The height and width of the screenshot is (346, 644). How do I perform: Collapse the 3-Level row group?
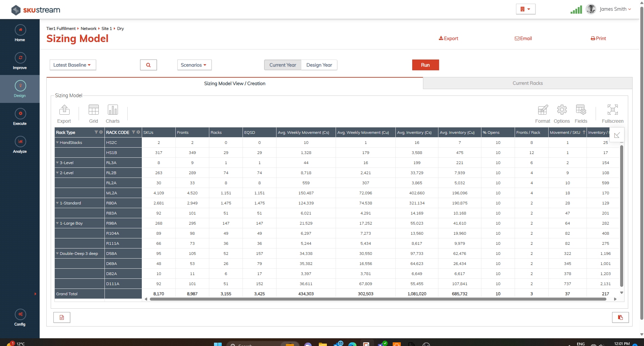coord(57,163)
